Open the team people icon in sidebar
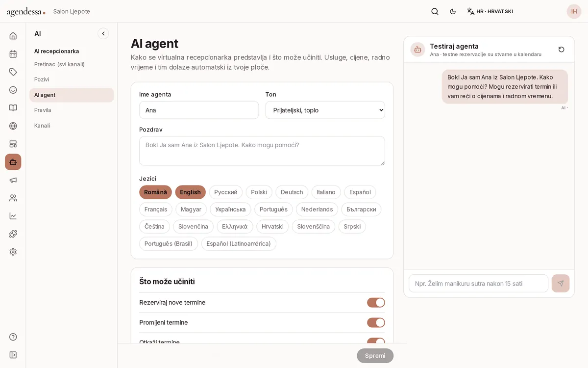This screenshot has width=588, height=368. pos(13,198)
